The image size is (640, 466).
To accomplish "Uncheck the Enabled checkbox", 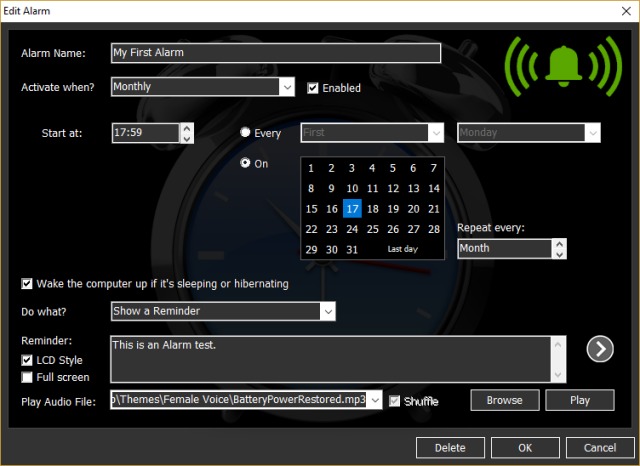I will coord(313,87).
